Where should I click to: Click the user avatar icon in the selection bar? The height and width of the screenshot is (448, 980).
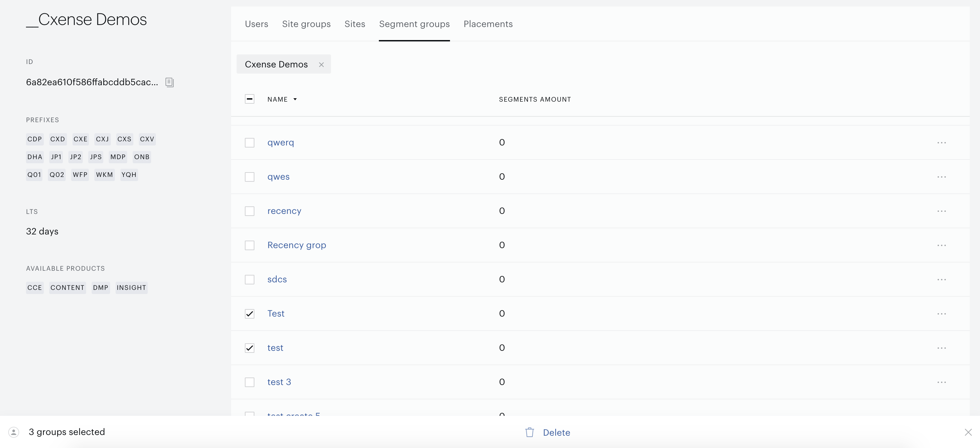pyautogui.click(x=14, y=432)
